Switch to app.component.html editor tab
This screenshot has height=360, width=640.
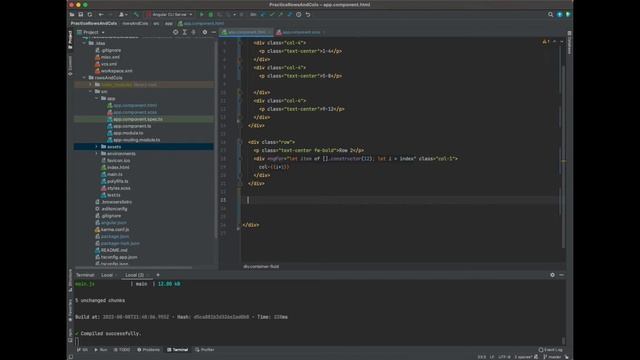[246, 32]
